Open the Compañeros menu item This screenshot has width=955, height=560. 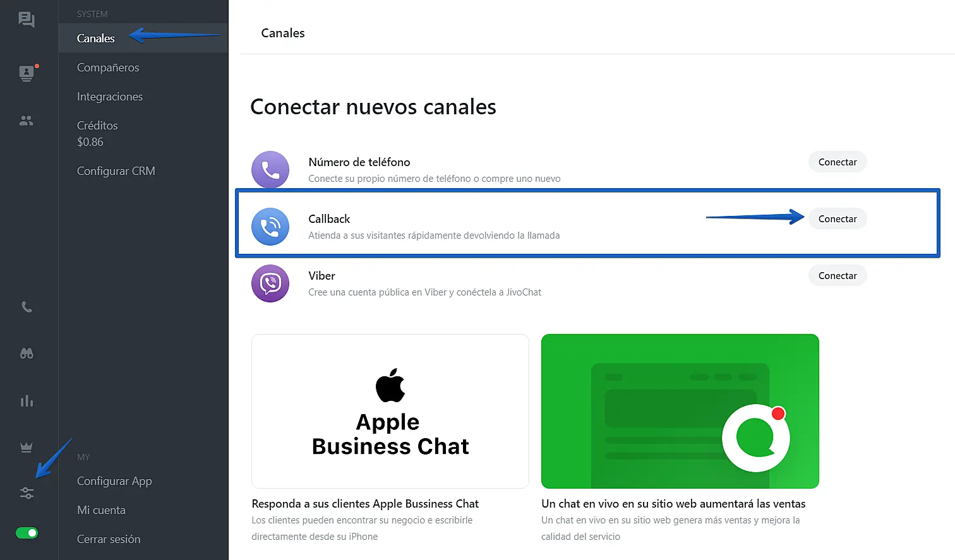108,68
